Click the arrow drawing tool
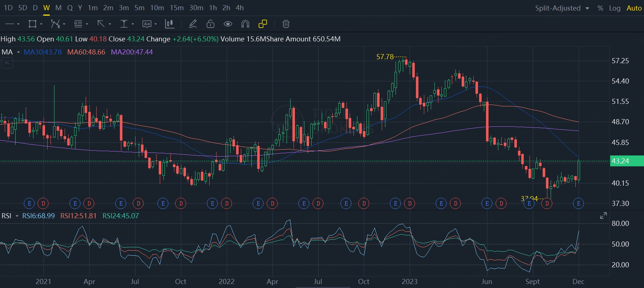 coord(101,24)
